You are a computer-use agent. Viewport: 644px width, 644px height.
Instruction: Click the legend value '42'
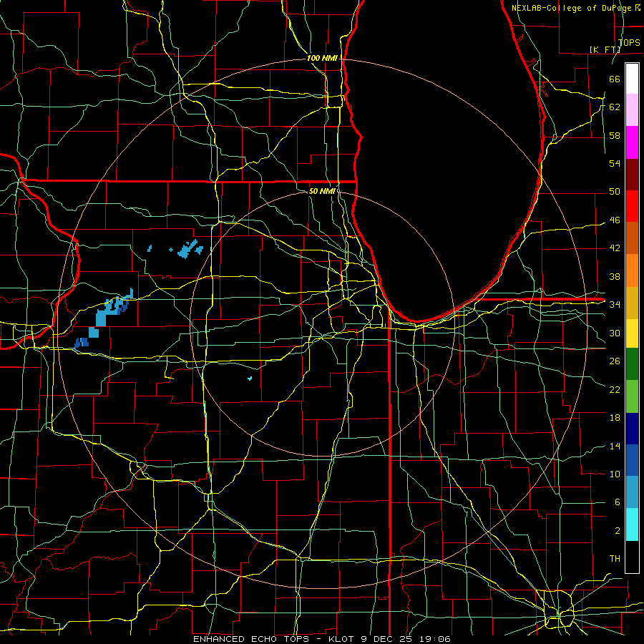tap(615, 248)
